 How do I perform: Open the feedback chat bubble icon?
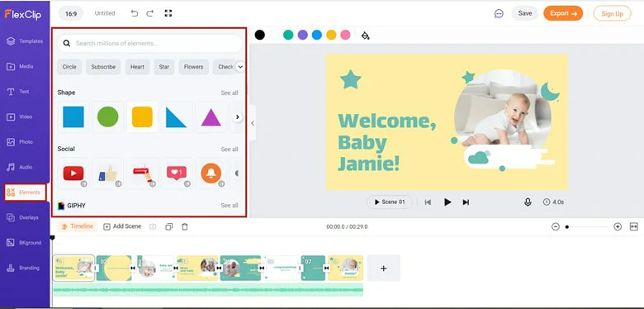click(x=499, y=13)
